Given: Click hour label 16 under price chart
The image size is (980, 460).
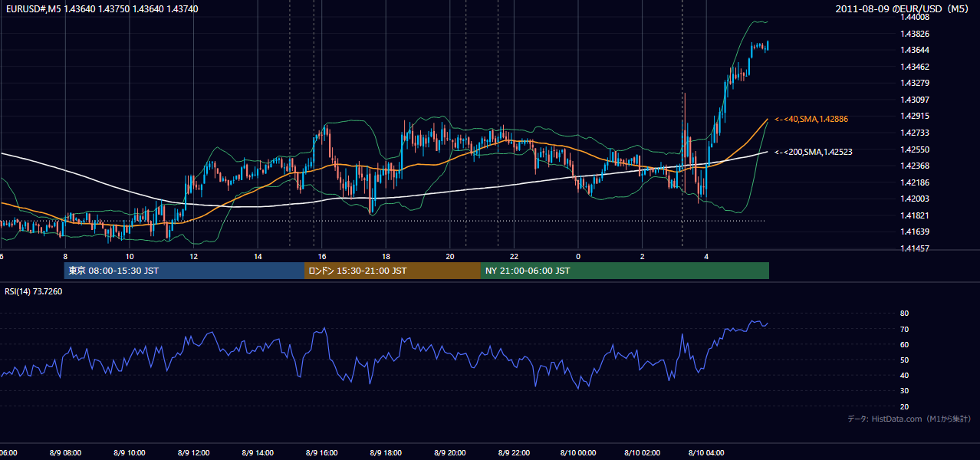Looking at the screenshot, I should point(322,256).
